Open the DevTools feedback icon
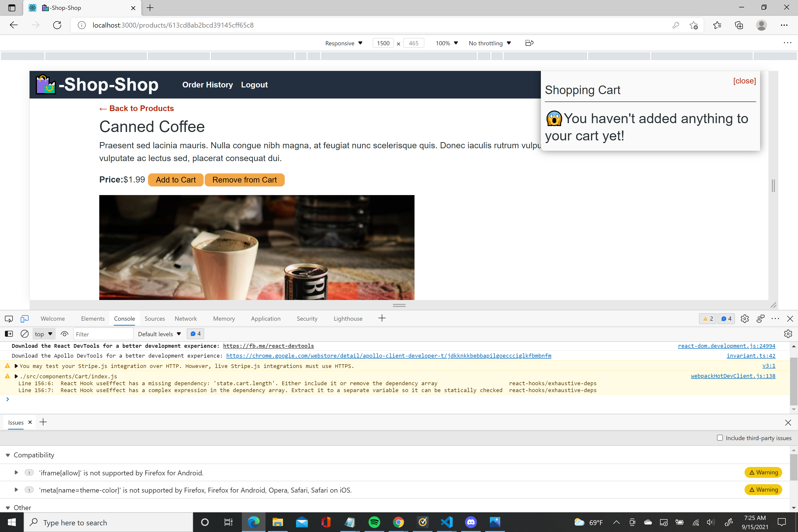This screenshot has width=798, height=532. 760,319
